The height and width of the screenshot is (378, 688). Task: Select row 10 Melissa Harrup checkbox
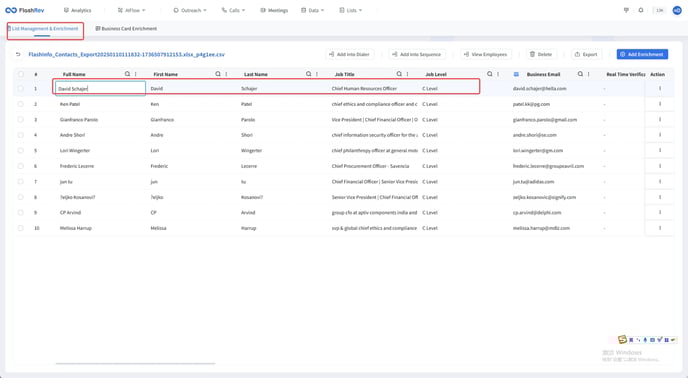pyautogui.click(x=21, y=228)
